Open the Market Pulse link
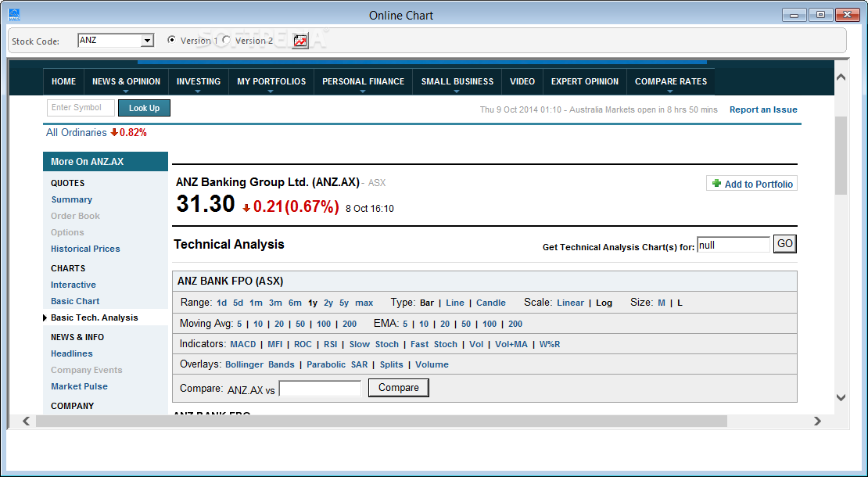Screen dimensions: 868x477 click(x=79, y=387)
